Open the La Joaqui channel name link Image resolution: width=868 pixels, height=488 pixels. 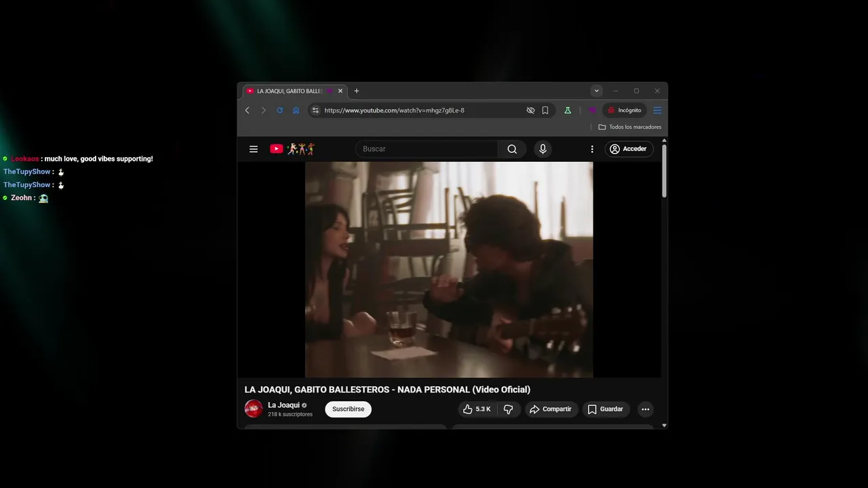[x=283, y=405]
